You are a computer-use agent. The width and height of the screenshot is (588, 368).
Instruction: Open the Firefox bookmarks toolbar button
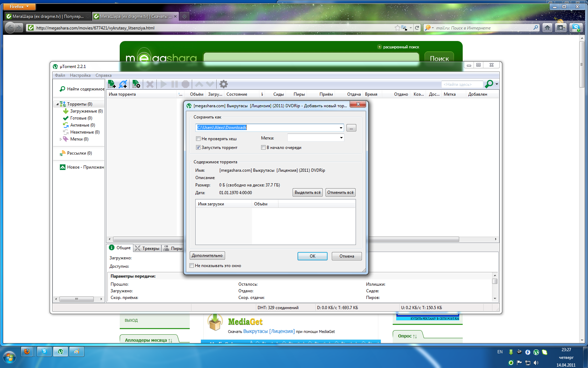pyautogui.click(x=561, y=28)
